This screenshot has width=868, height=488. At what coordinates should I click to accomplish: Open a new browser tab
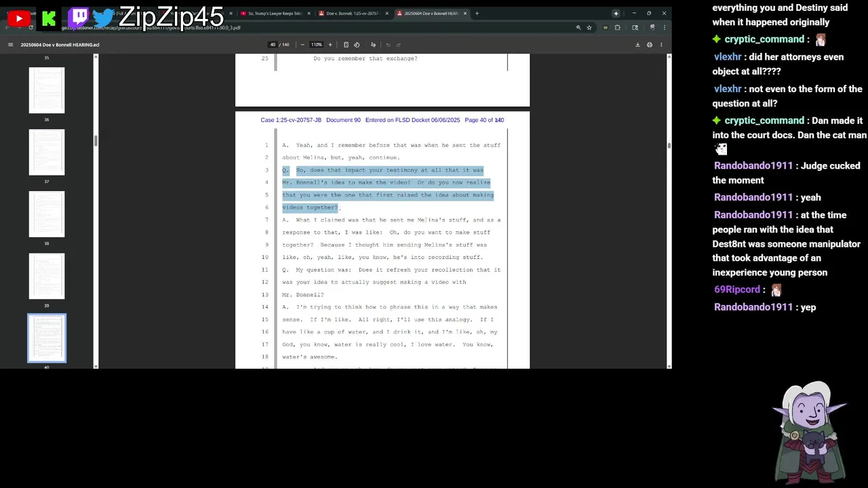click(x=477, y=14)
